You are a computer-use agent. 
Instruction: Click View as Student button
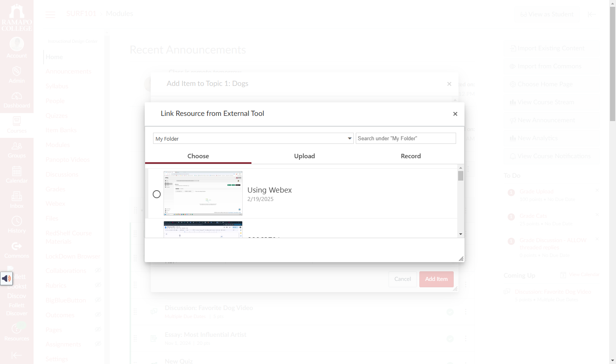547,14
